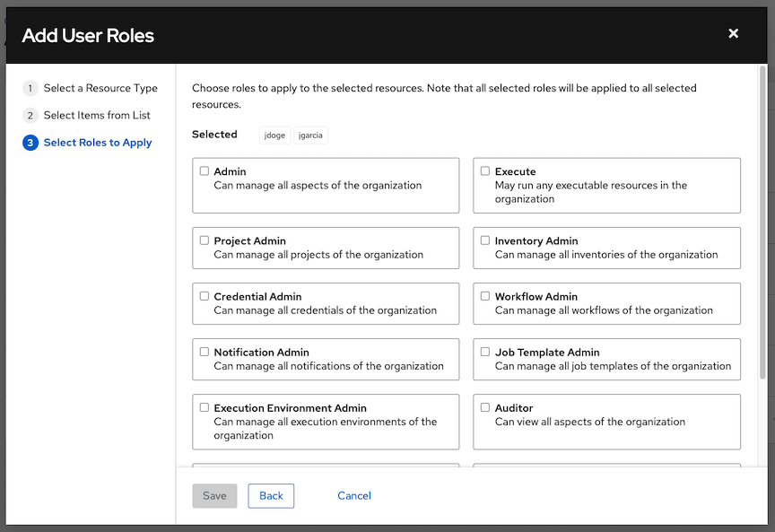This screenshot has height=532, width=775.
Task: Enable the Notification Admin role
Action: 205,351
